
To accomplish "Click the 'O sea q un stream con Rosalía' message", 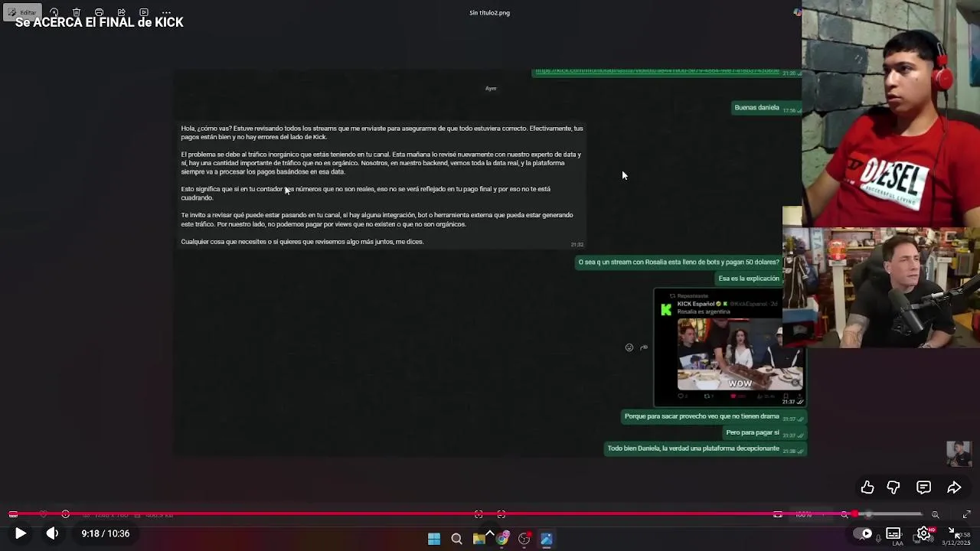I will click(678, 262).
